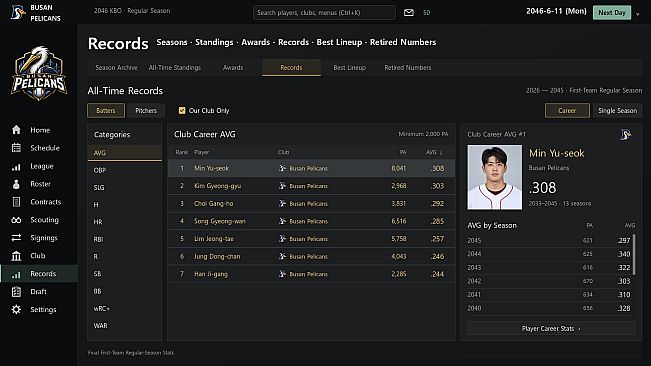Open Song Gyeong-wan player link
651x366 pixels.
click(220, 221)
